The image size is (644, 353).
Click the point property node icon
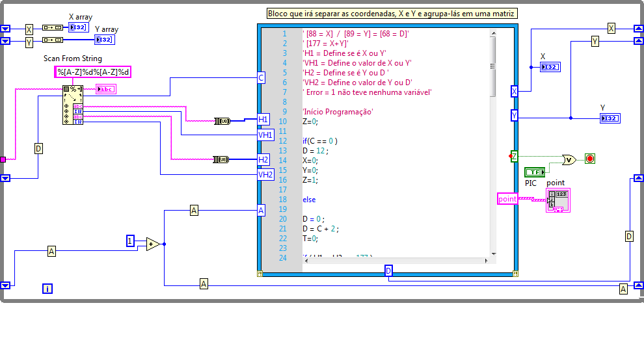[x=558, y=200]
